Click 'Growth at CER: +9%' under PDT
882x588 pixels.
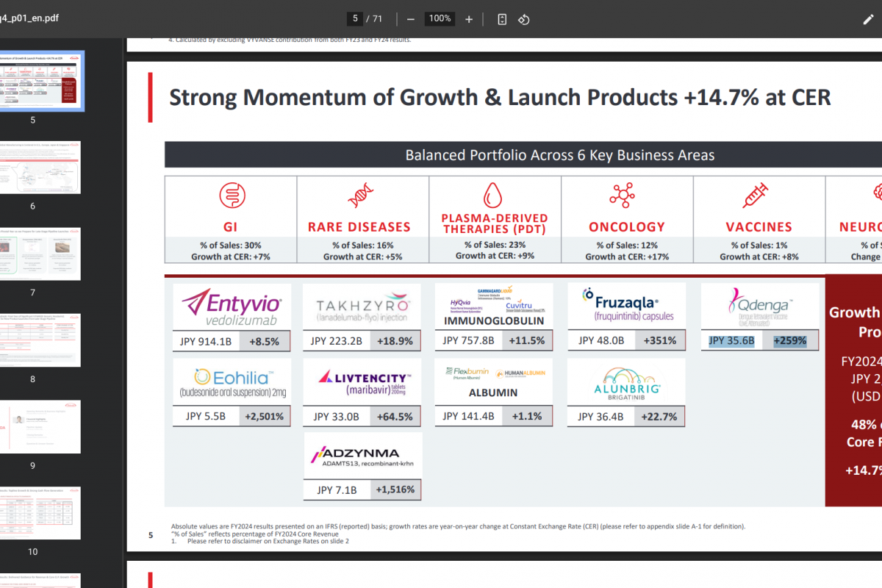[495, 256]
